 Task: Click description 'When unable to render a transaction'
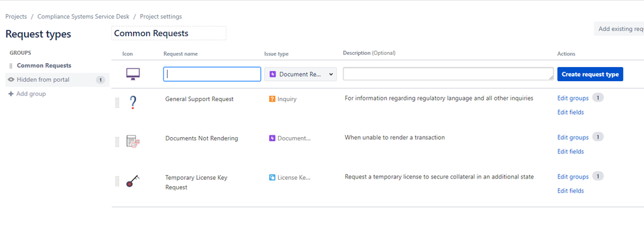click(395, 137)
